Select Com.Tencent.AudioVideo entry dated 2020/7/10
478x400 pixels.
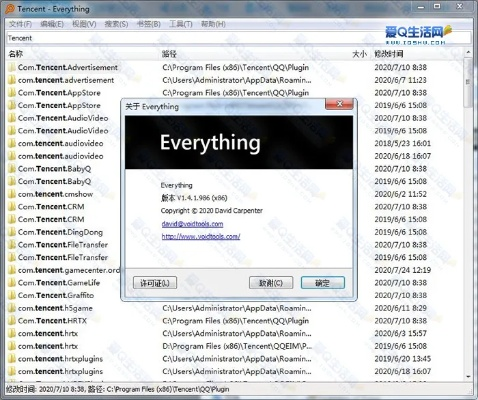coord(63,118)
